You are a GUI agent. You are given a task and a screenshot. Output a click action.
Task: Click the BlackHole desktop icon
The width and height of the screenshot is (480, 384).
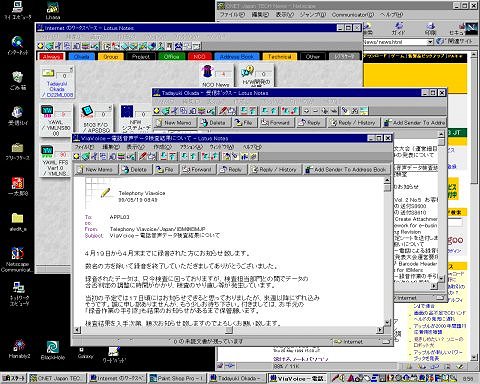53,350
